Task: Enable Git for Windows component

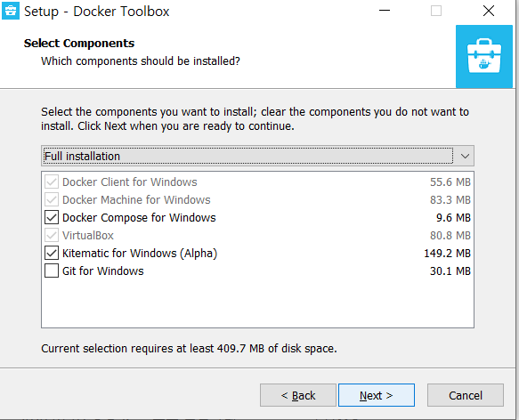Action: pos(52,271)
